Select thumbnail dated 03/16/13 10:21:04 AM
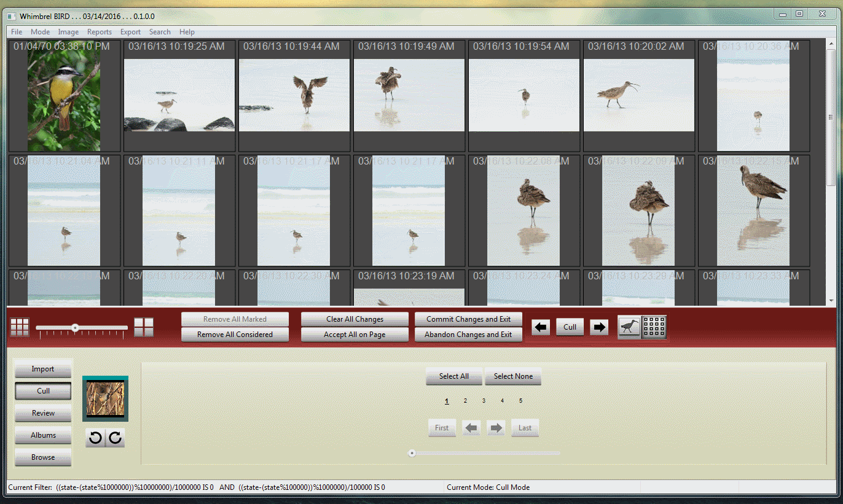The height and width of the screenshot is (504, 843). point(64,211)
